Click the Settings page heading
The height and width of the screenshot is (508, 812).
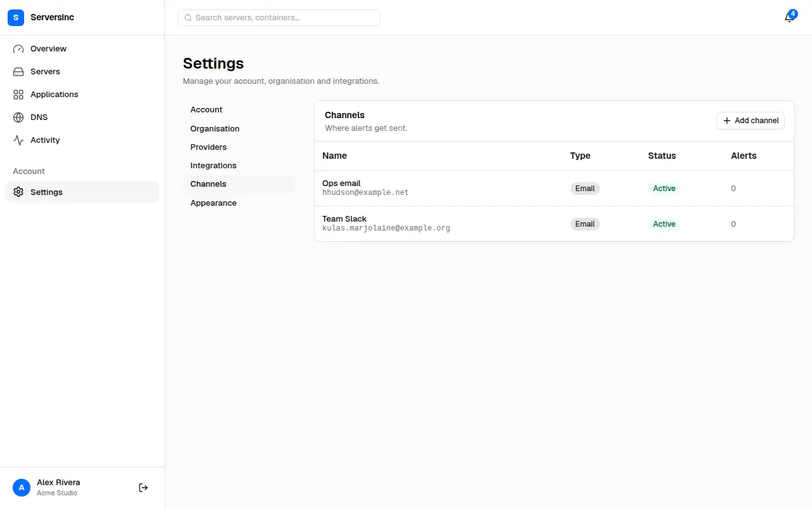(213, 63)
